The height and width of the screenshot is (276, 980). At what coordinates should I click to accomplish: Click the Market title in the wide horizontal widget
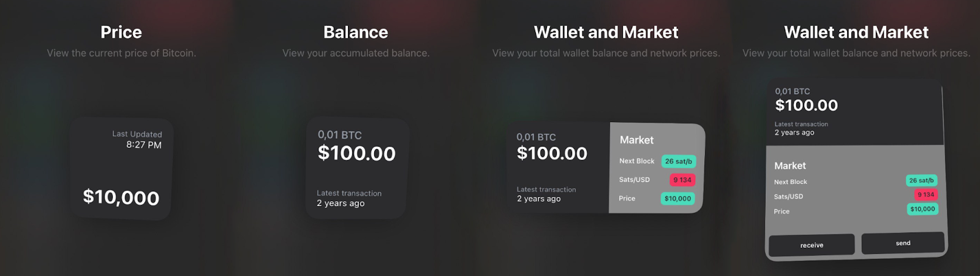(636, 140)
